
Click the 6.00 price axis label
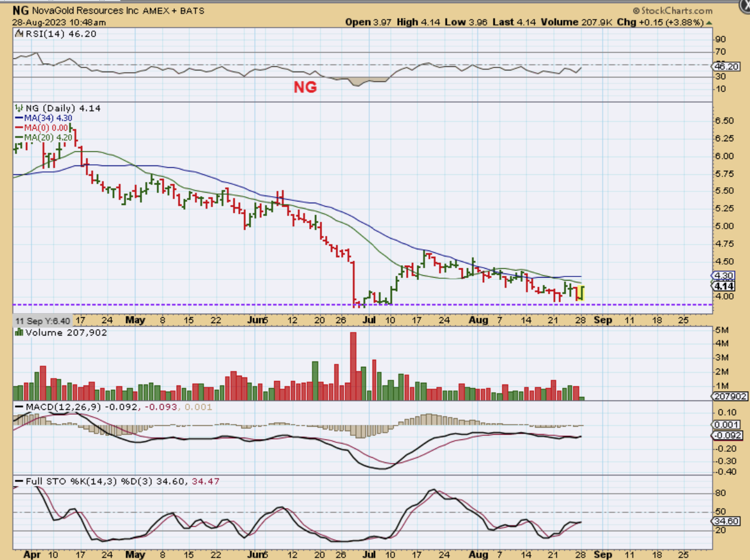(x=725, y=156)
